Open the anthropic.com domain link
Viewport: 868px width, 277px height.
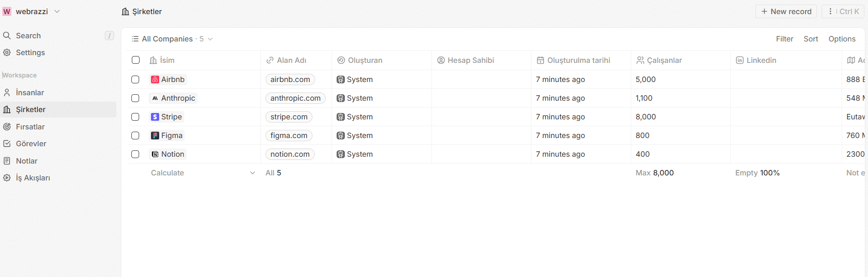tap(296, 98)
